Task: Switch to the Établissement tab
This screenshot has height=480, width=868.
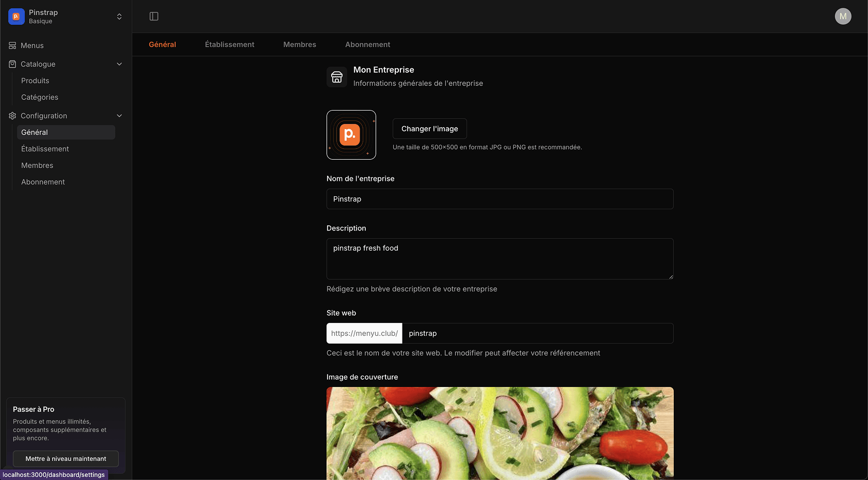Action: coord(229,44)
